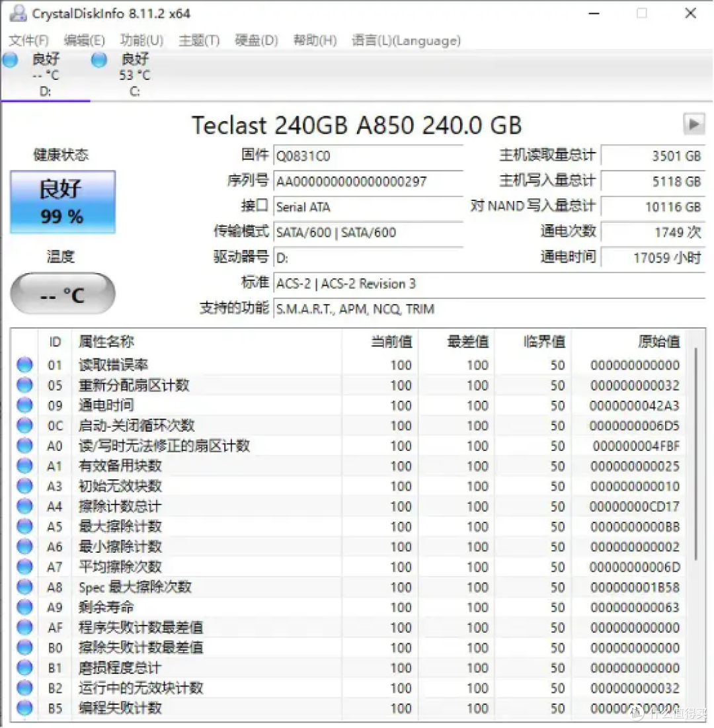Click status icon of row B2 运行中的无效块计数

(x=24, y=688)
